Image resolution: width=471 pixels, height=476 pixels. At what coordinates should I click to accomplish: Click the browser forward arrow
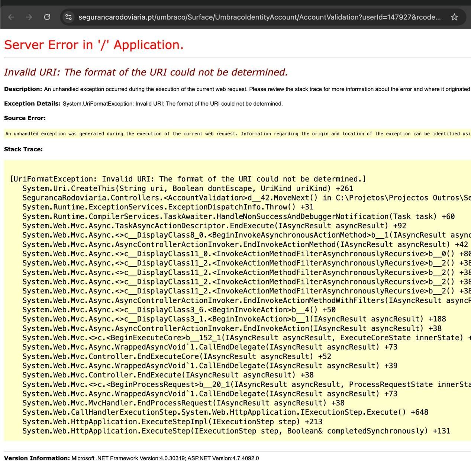coord(29,17)
